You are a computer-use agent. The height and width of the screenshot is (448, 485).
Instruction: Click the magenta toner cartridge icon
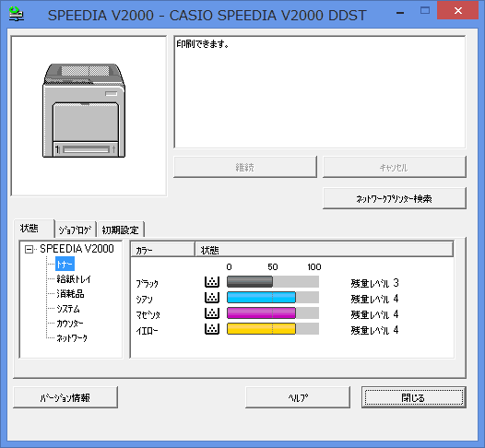[x=212, y=313]
